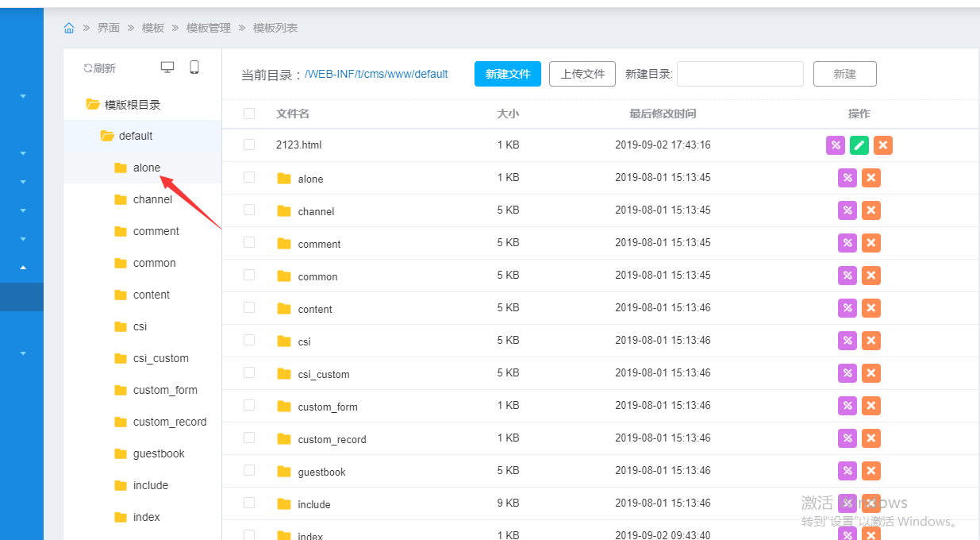Click the home icon in breadcrumb

coord(69,28)
